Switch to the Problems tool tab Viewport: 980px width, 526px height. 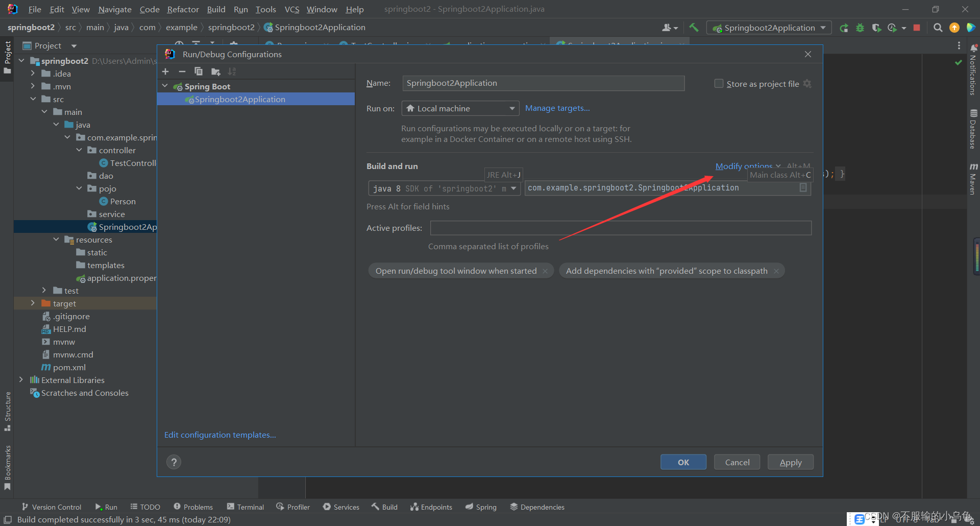coord(193,507)
